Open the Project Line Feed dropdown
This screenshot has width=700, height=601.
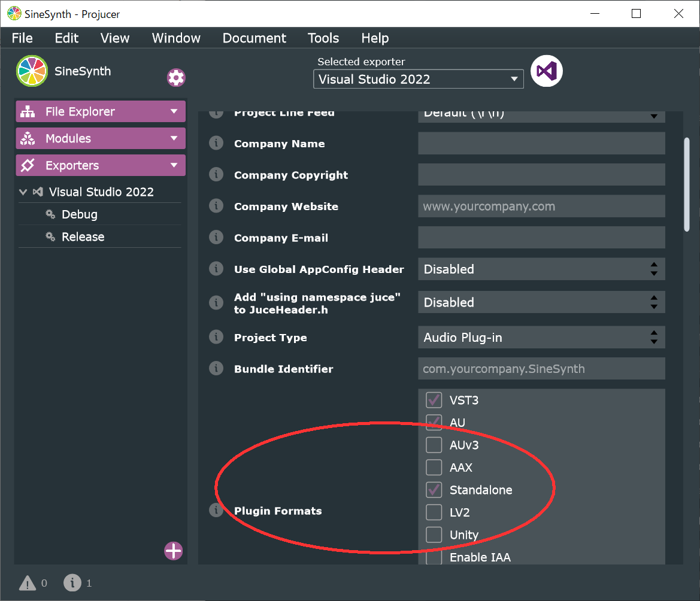(541, 116)
